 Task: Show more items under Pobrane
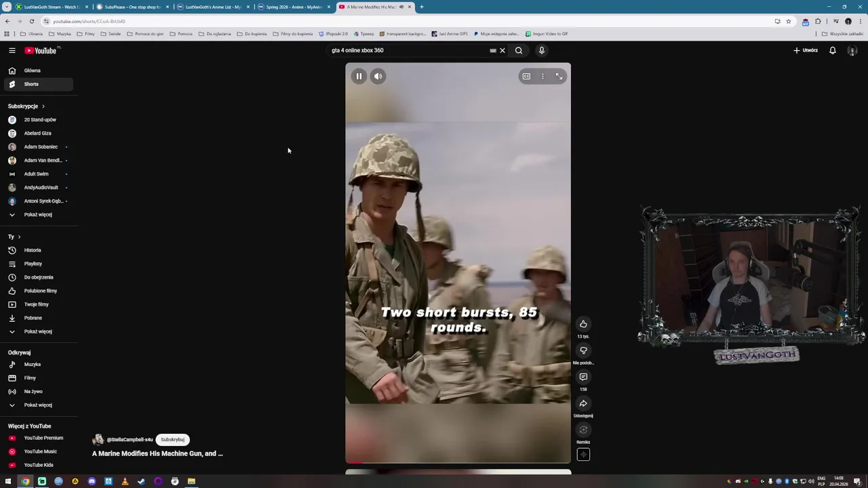[38, 331]
